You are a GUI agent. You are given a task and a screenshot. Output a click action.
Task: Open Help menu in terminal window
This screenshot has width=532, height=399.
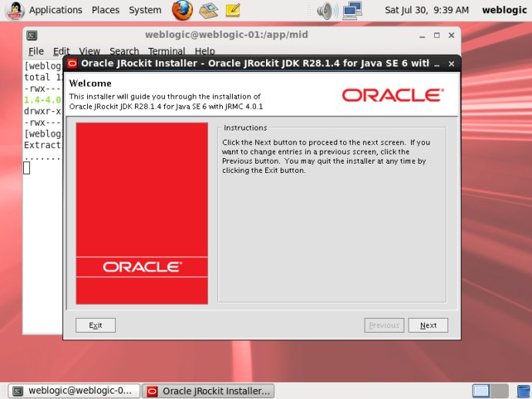(x=204, y=51)
